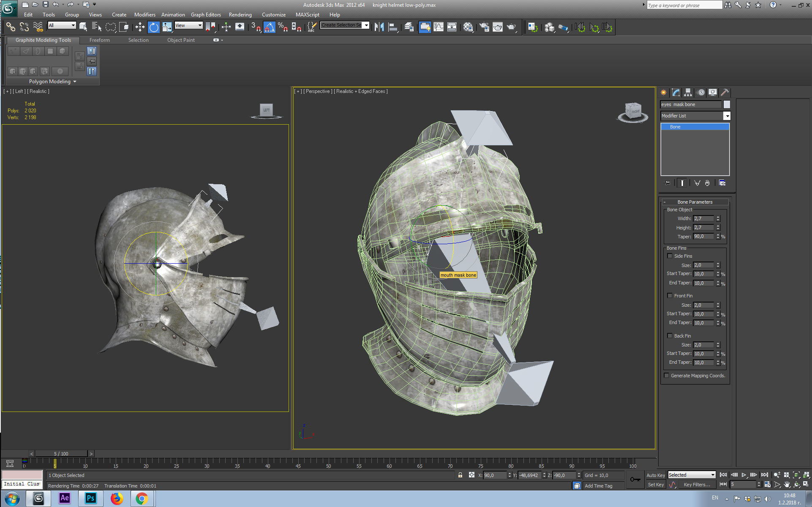Open the Modifier List dropdown
This screenshot has width=812, height=507.
point(695,116)
